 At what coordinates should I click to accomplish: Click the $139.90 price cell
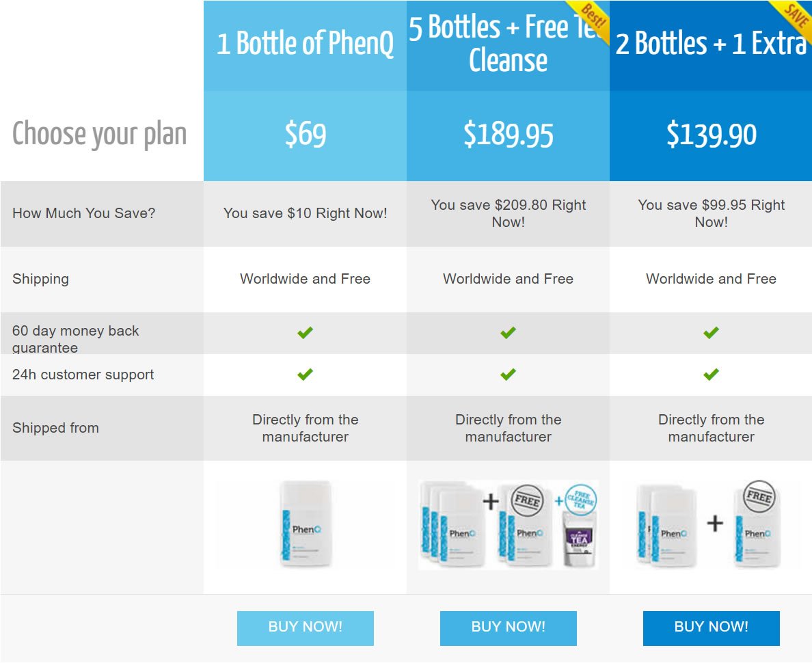[711, 136]
